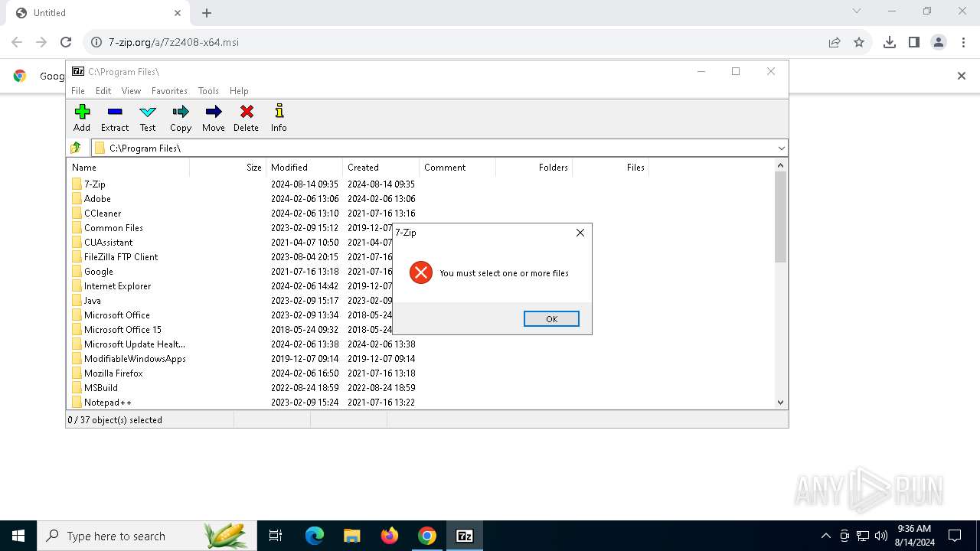This screenshot has width=980, height=551.
Task: Click the Windows taskbar search box
Action: coord(146,536)
